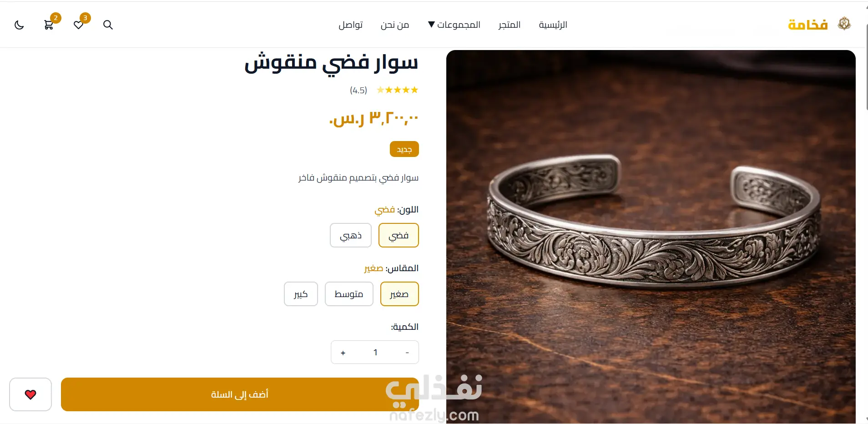Decrease quantity with the minus button
The height and width of the screenshot is (424, 868).
coord(407,353)
